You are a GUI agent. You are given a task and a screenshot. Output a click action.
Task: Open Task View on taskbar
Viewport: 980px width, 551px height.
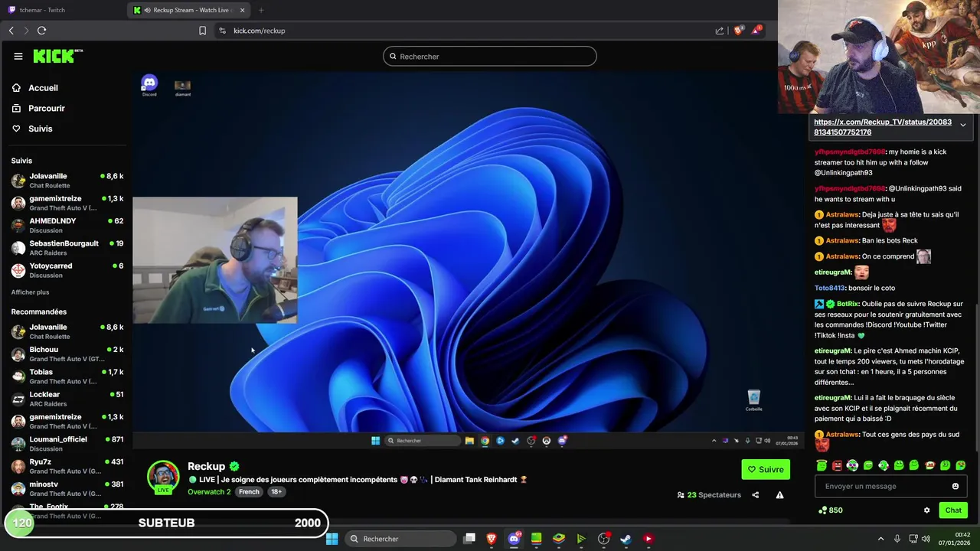coord(470,539)
